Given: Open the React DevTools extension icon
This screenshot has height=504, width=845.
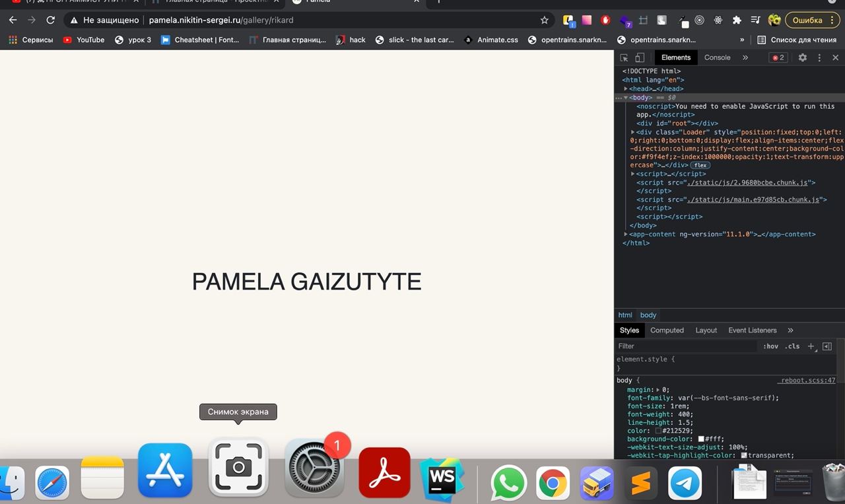Looking at the screenshot, I should click(x=718, y=20).
